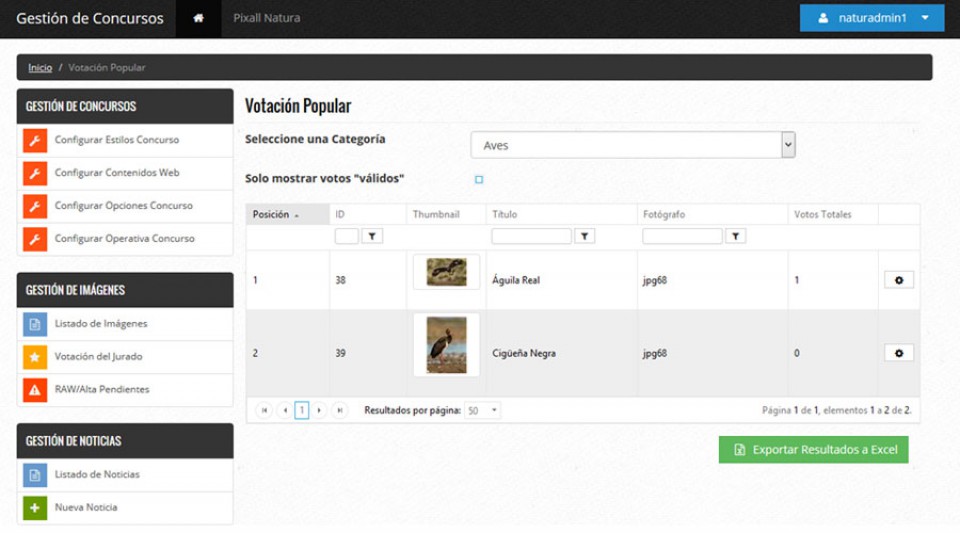Open the home icon in top navbar
The image size is (960, 533).
(198, 18)
